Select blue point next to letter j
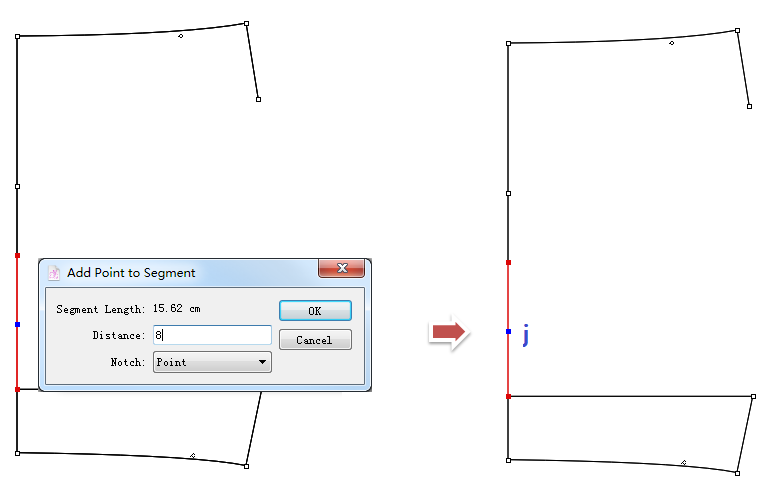The width and height of the screenshot is (776, 497). (509, 331)
